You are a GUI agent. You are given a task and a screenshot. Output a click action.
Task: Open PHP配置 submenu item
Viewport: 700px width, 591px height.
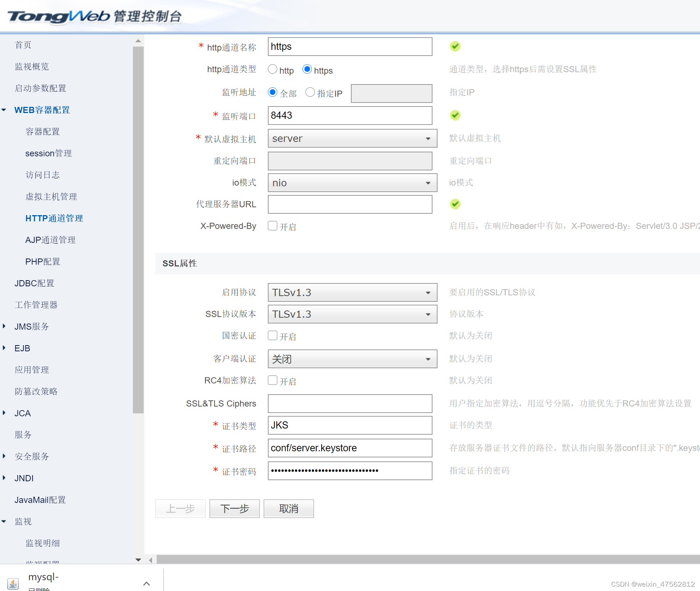(43, 261)
